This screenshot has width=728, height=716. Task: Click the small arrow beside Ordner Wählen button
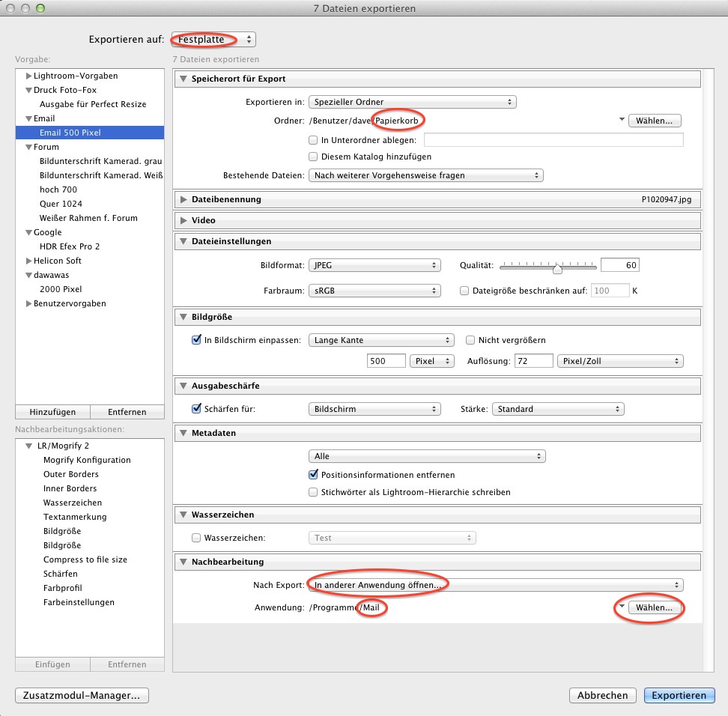621,121
